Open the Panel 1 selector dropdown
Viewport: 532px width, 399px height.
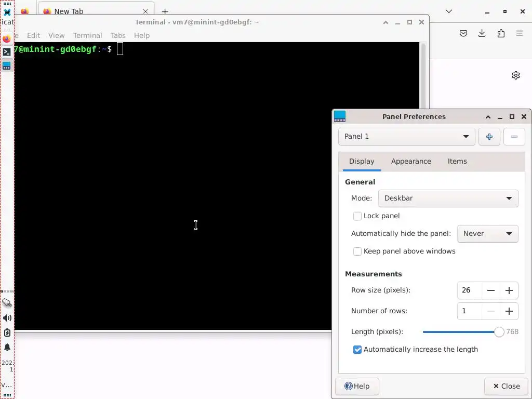click(406, 137)
